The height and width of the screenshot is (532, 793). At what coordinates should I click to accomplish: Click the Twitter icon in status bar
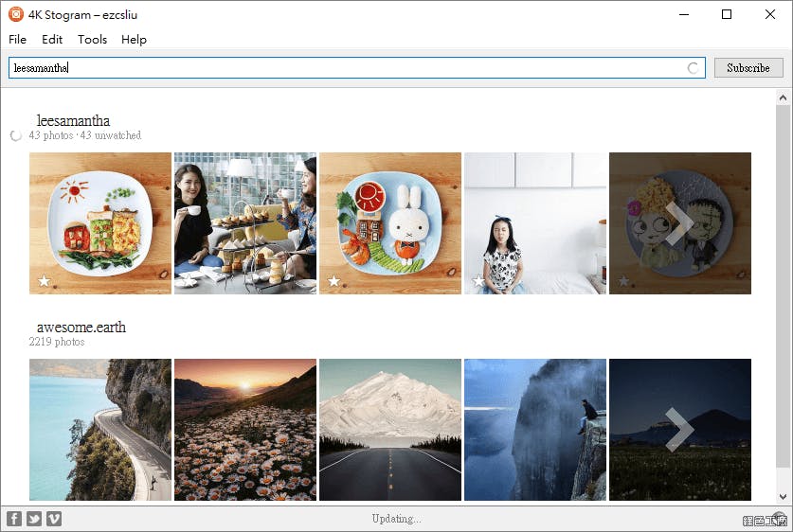(x=34, y=518)
